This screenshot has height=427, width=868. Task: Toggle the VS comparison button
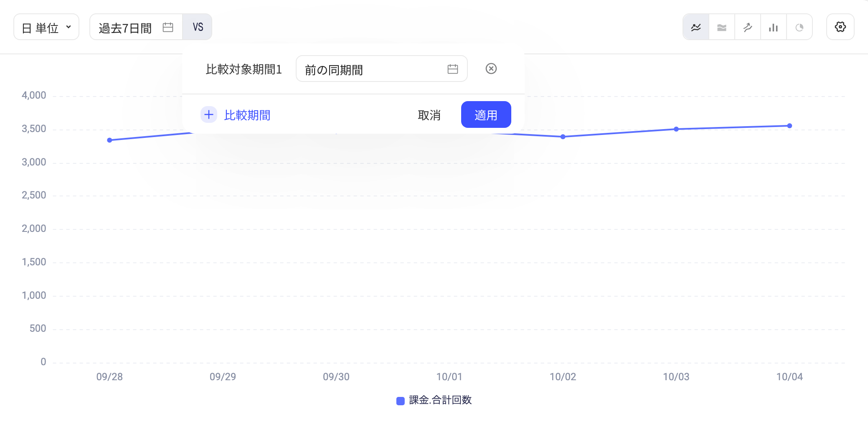tap(198, 27)
